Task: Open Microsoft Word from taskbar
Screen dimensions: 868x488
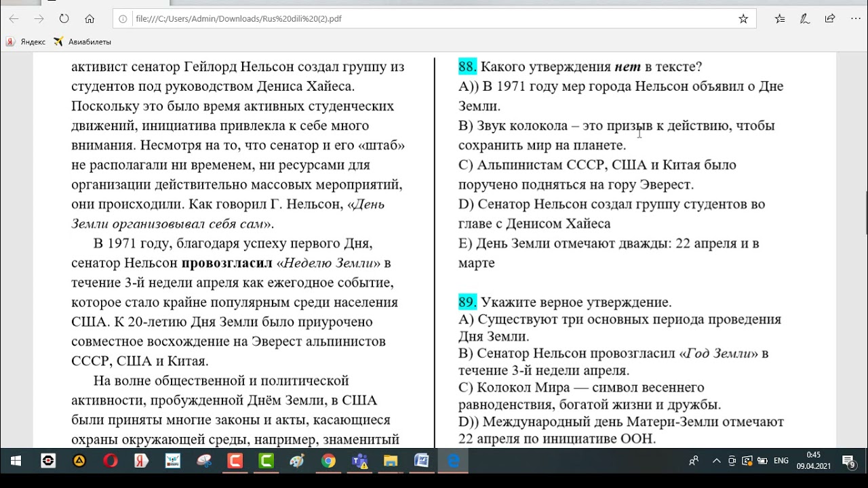Action: click(422, 461)
